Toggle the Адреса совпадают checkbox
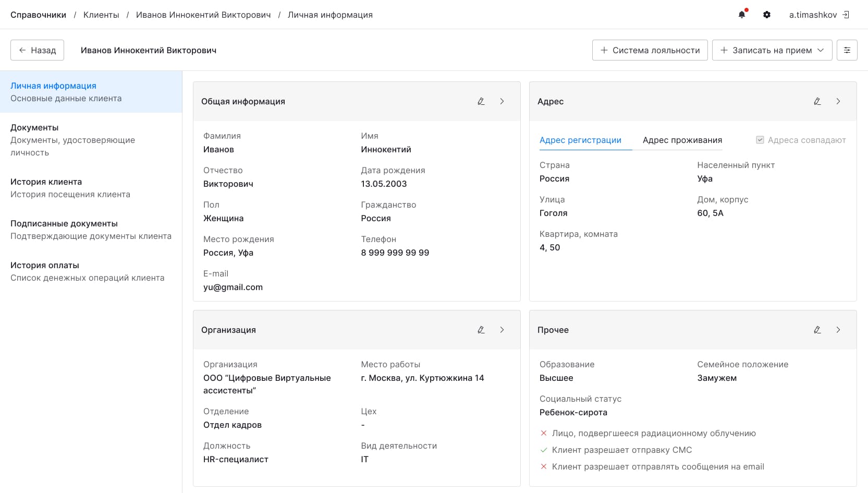 point(760,140)
